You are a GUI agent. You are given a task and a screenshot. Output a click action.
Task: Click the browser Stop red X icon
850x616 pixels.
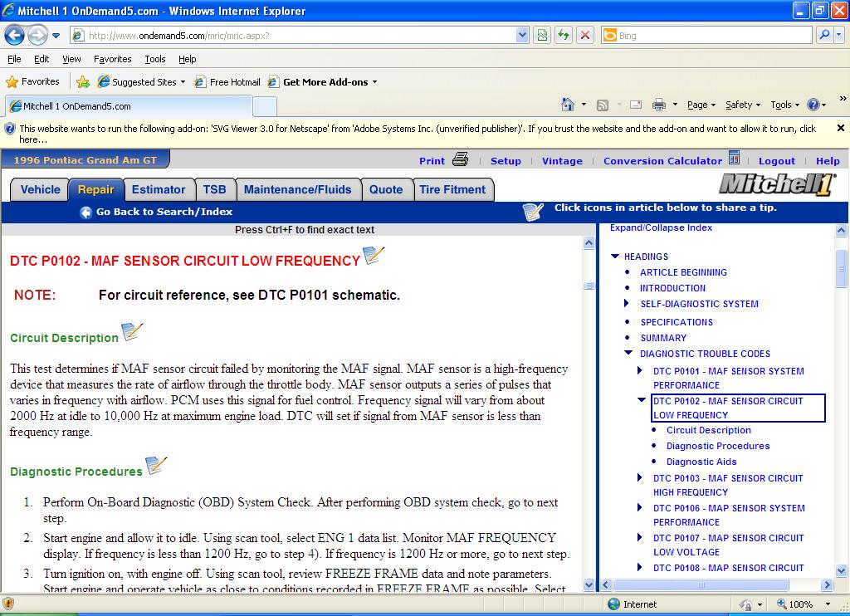[x=585, y=35]
